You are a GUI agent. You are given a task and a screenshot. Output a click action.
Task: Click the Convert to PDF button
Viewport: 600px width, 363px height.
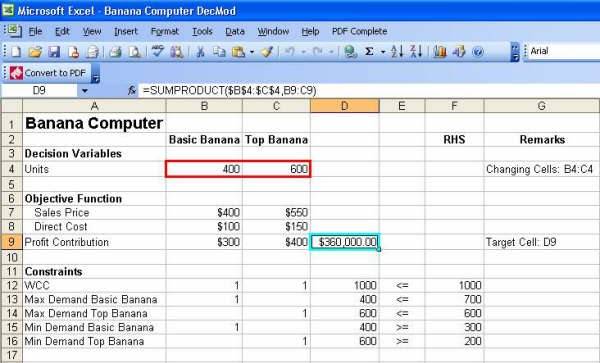[48, 73]
